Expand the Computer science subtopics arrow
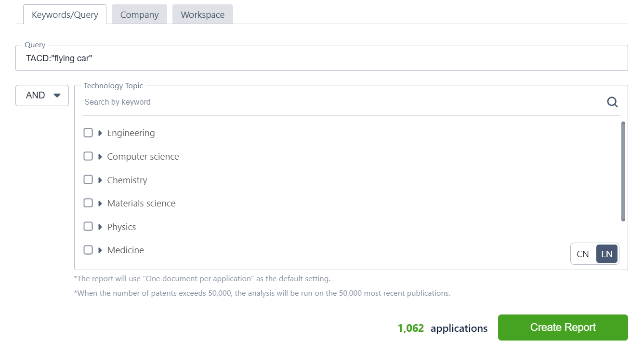The height and width of the screenshot is (355, 644). [x=100, y=157]
